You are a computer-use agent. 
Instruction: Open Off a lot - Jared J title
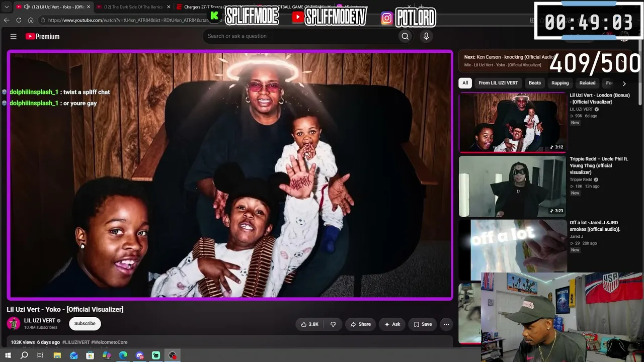pos(595,226)
